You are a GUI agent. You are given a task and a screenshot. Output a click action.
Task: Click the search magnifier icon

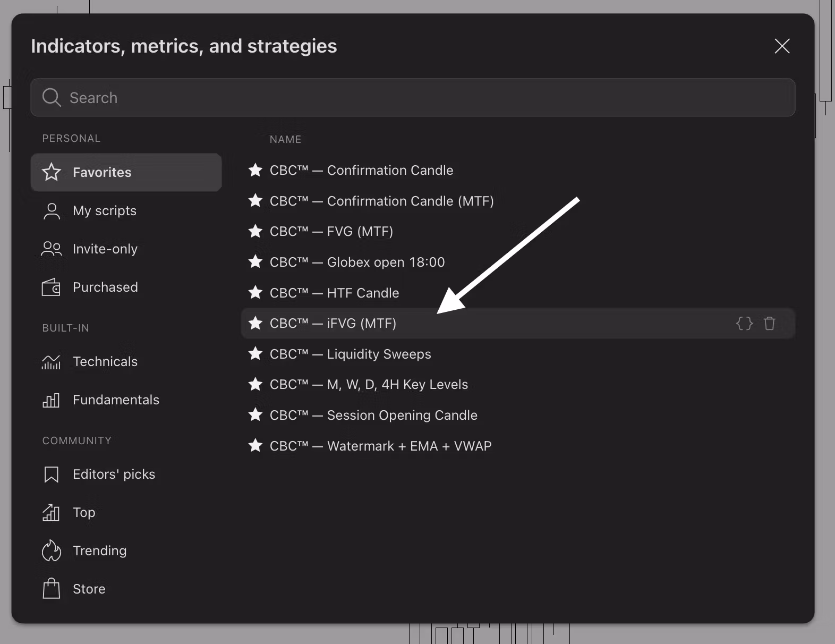pos(52,97)
